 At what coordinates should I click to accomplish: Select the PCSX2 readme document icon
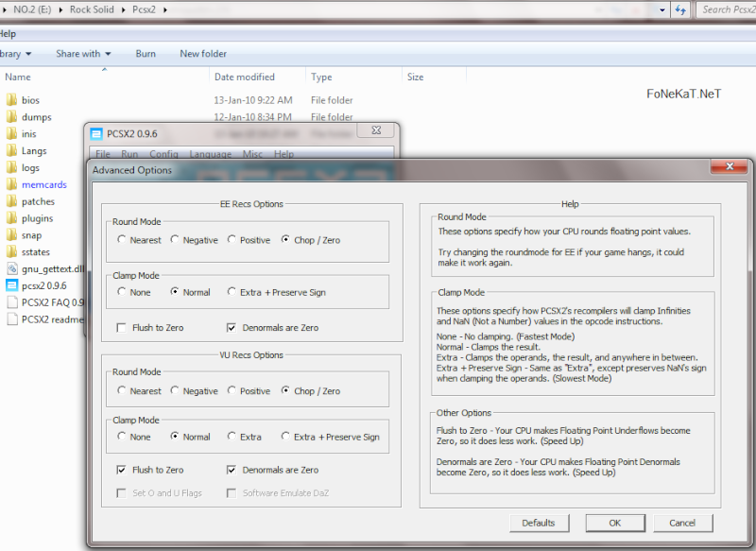pos(12,319)
